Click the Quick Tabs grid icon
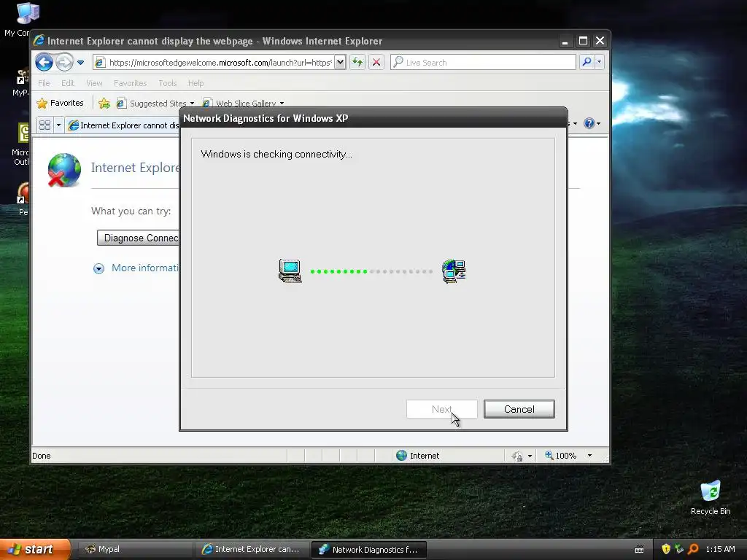The width and height of the screenshot is (747, 560). click(44, 125)
